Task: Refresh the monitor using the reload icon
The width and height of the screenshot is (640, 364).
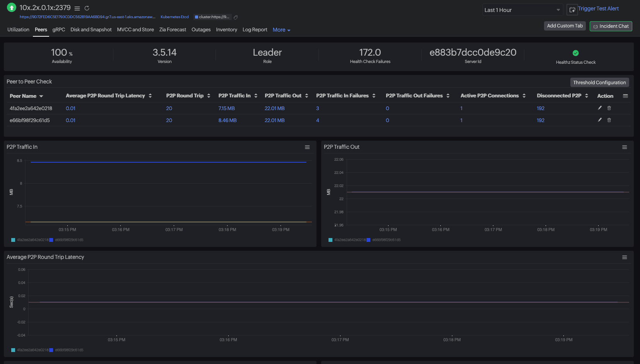Action: [x=86, y=8]
